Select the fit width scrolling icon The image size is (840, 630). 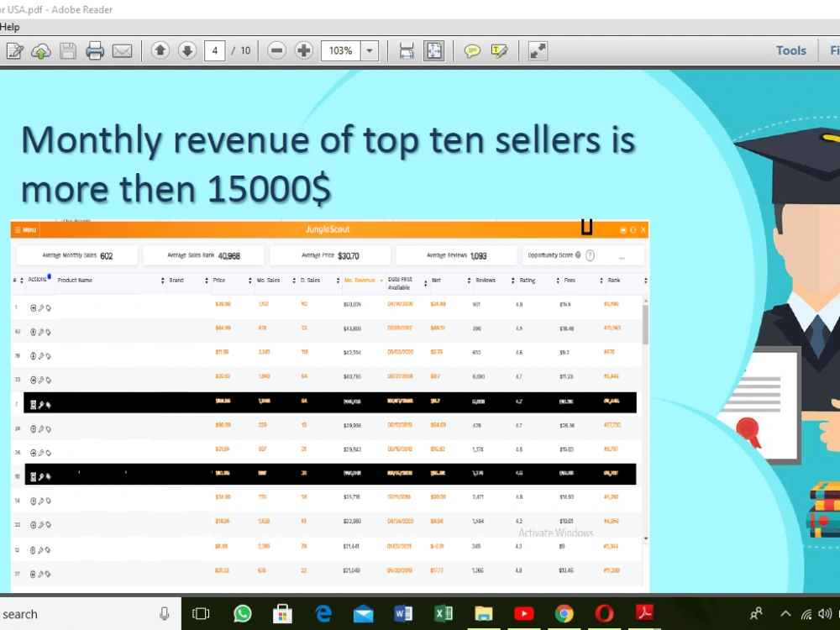407,51
